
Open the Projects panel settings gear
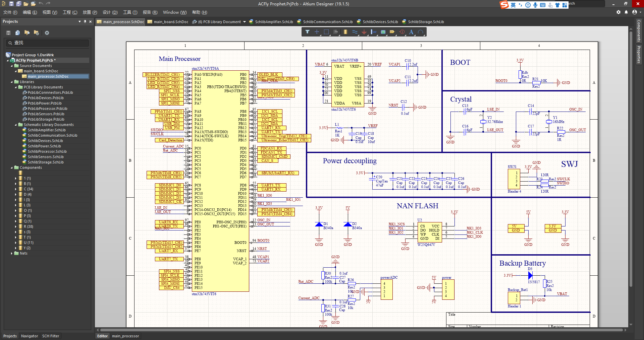[x=47, y=33]
